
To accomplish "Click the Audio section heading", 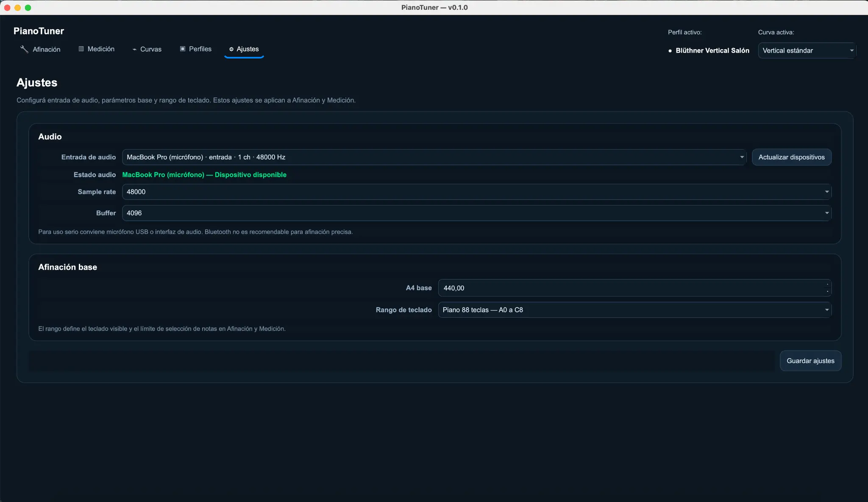I will 50,136.
